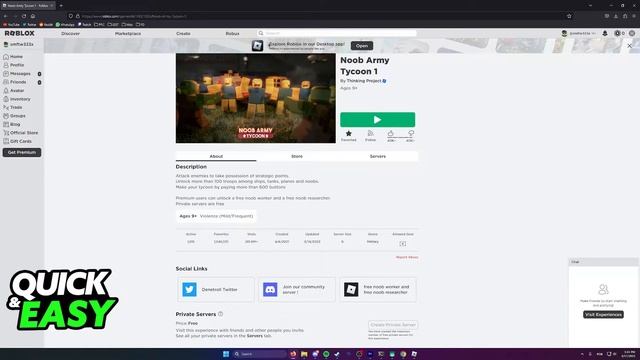
Task: Switch to the Store tab
Action: pyautogui.click(x=297, y=156)
